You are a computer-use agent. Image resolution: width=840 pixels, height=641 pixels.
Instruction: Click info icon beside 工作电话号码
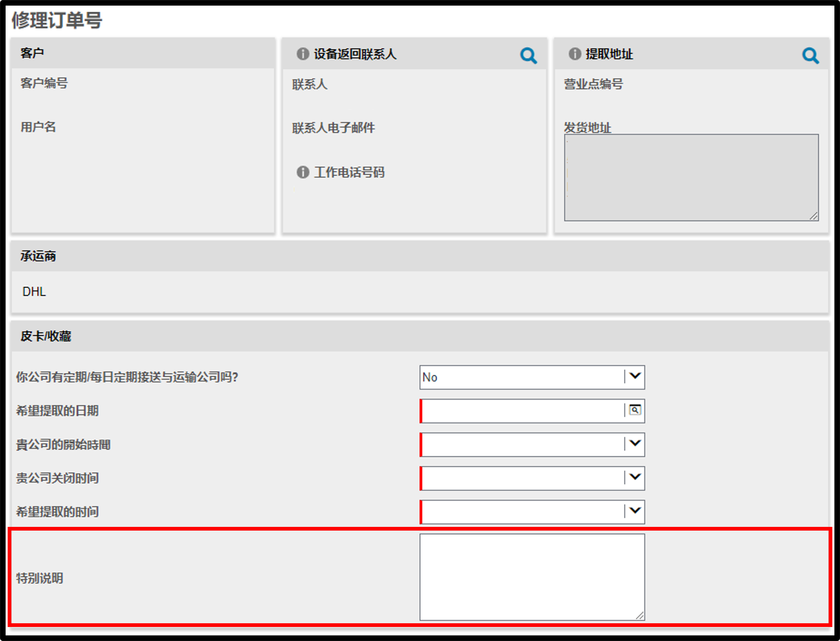point(303,172)
